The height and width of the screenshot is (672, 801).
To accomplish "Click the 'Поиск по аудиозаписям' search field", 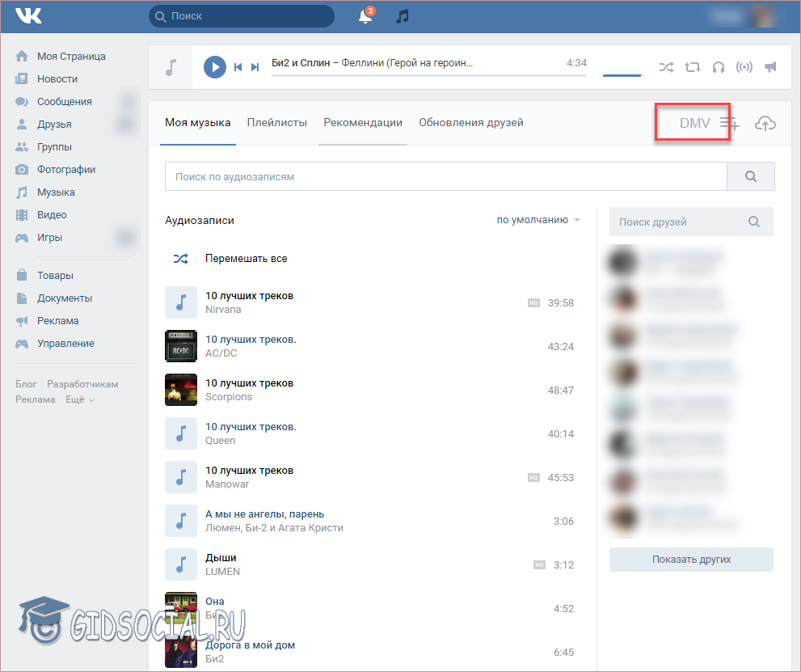I will 445,176.
